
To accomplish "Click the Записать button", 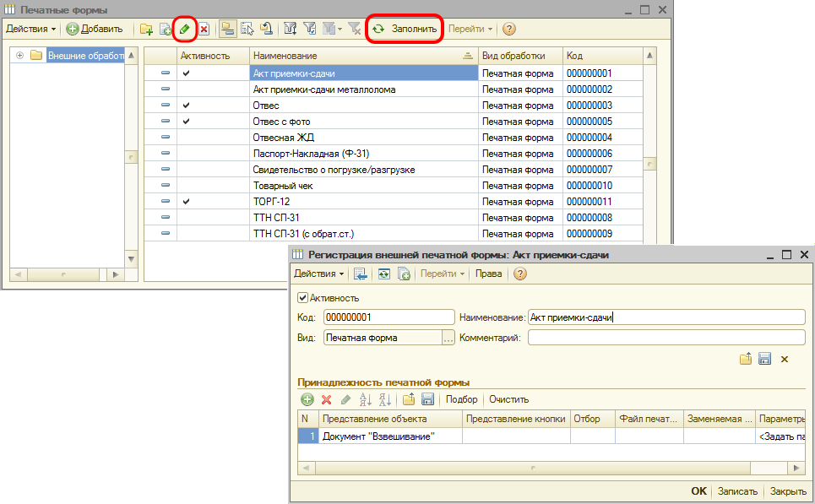I will click(x=737, y=491).
